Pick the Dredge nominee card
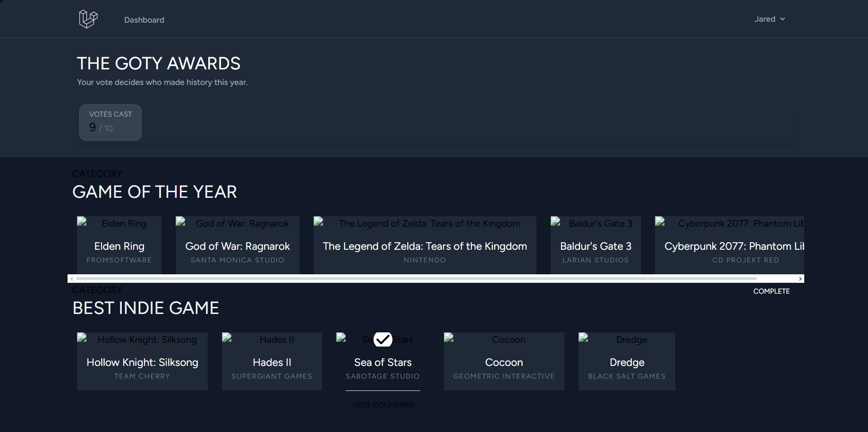 point(627,361)
